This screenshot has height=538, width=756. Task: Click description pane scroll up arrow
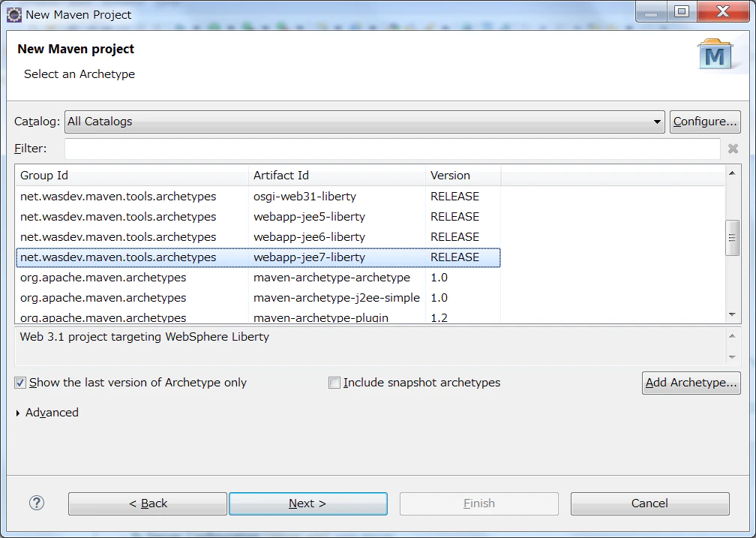pos(732,336)
